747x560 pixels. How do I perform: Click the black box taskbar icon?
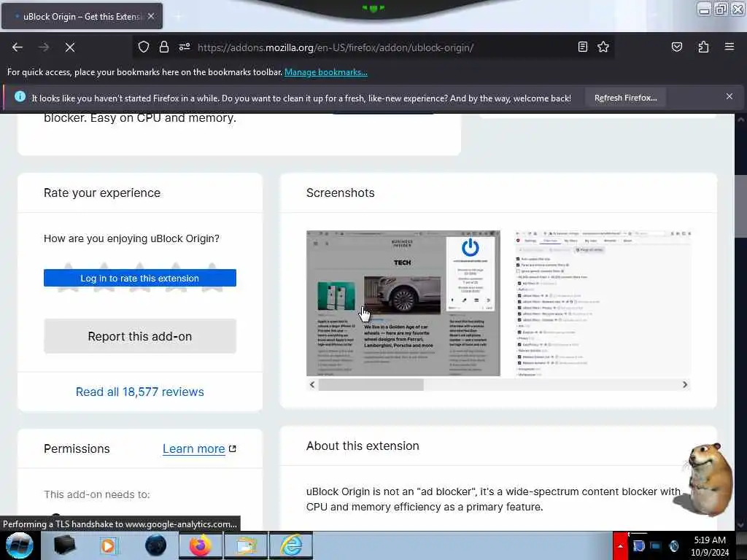pos(64,545)
